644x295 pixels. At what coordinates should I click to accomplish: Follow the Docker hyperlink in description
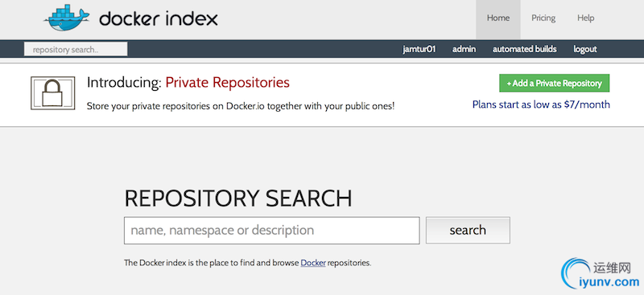point(313,263)
